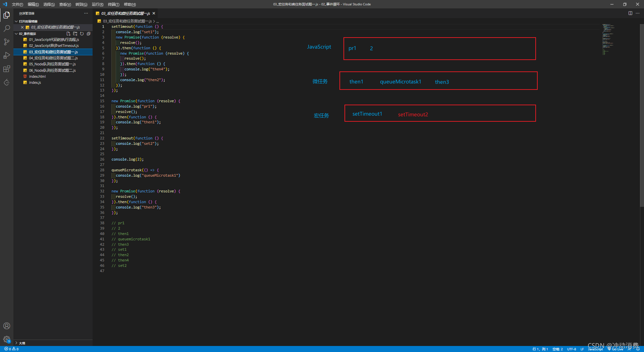Open index.html in file tree
Viewport: 644px width, 352px height.
coord(53,76)
